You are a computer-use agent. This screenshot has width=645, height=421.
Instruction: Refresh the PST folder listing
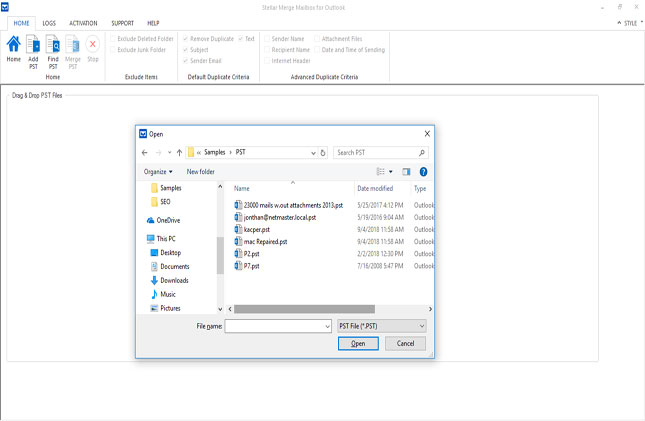point(323,153)
